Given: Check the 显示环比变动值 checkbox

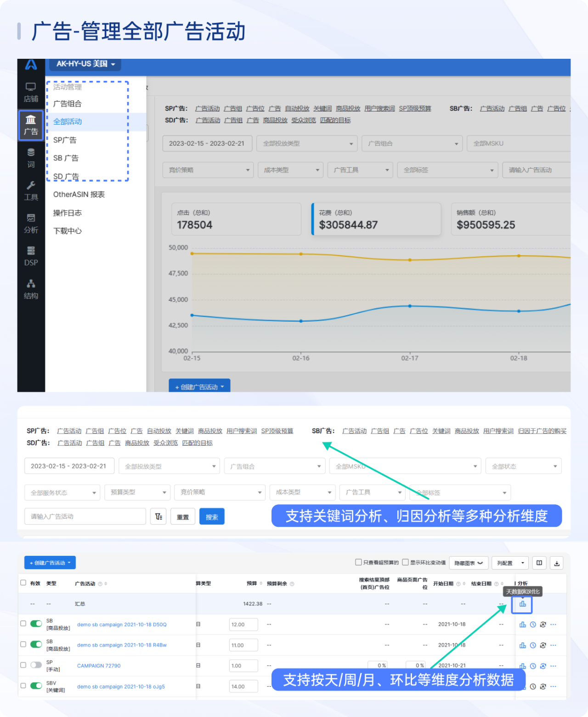Looking at the screenshot, I should [405, 562].
